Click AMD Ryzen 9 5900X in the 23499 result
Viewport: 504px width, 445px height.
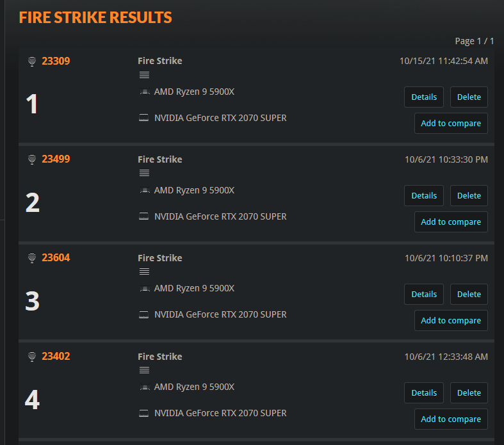coord(194,191)
